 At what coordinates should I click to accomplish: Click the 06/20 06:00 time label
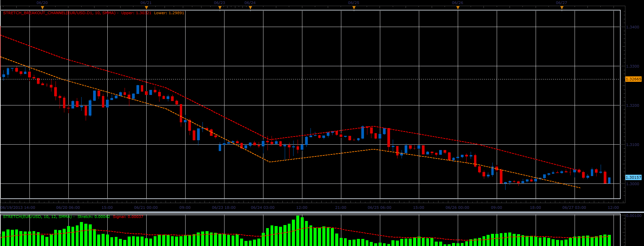click(68, 207)
